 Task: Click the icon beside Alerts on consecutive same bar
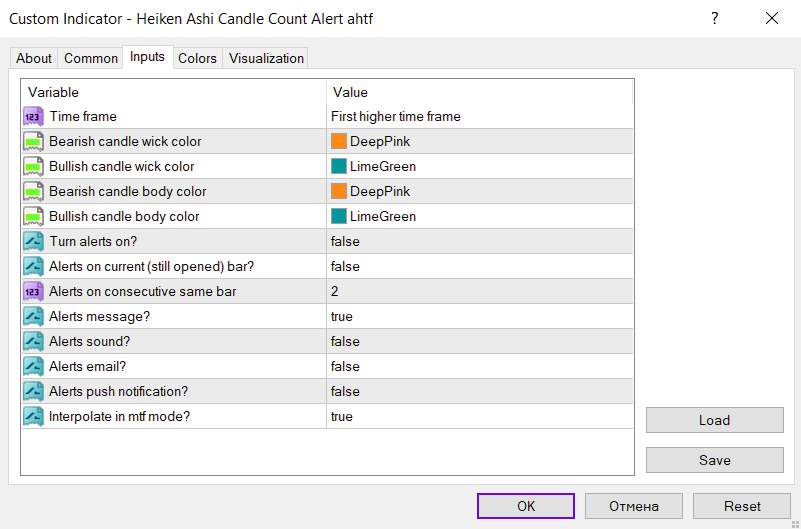point(33,292)
